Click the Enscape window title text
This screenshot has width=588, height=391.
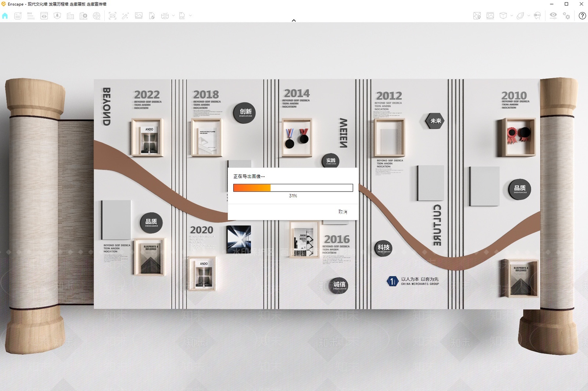[x=57, y=4]
